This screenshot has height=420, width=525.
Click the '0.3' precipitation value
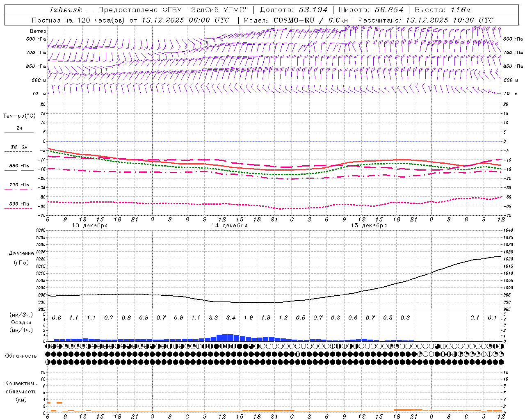pyautogui.click(x=405, y=317)
